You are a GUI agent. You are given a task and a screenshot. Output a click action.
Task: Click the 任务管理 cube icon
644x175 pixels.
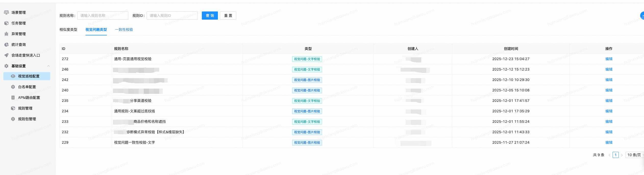coord(6,23)
